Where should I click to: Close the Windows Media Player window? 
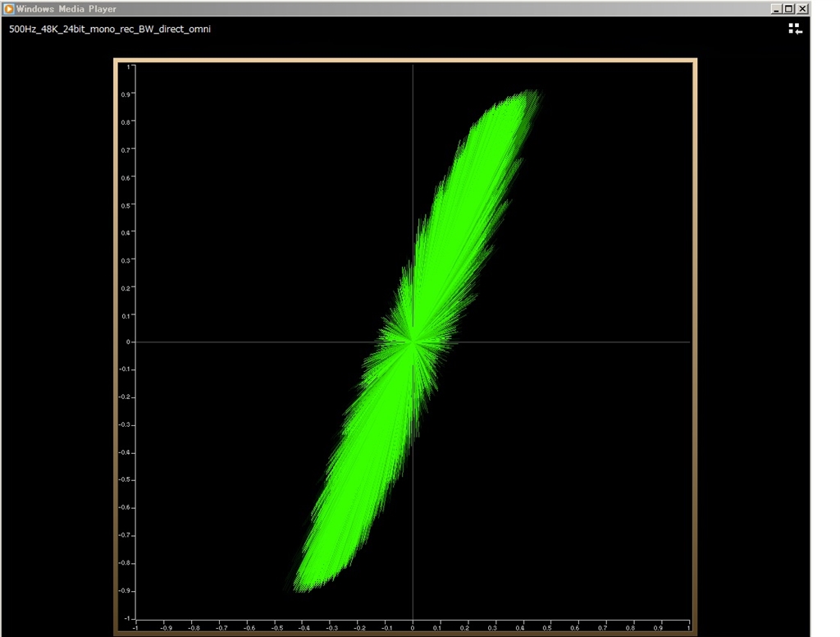click(802, 8)
